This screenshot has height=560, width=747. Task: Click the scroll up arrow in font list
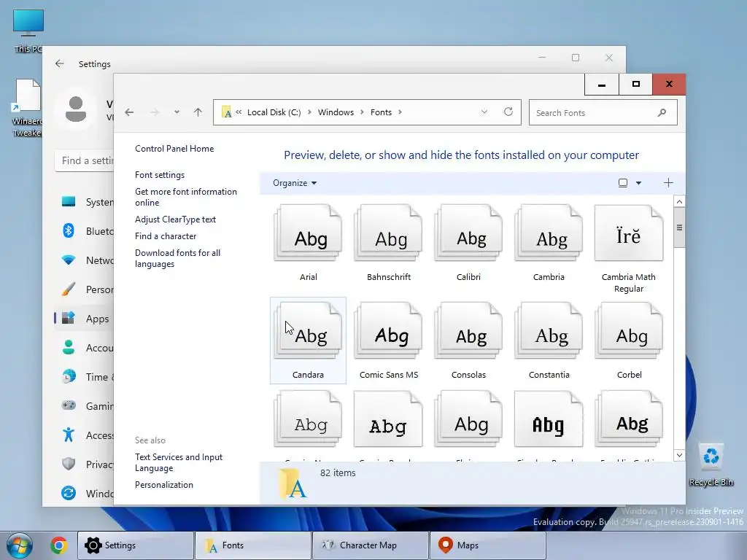pyautogui.click(x=679, y=201)
